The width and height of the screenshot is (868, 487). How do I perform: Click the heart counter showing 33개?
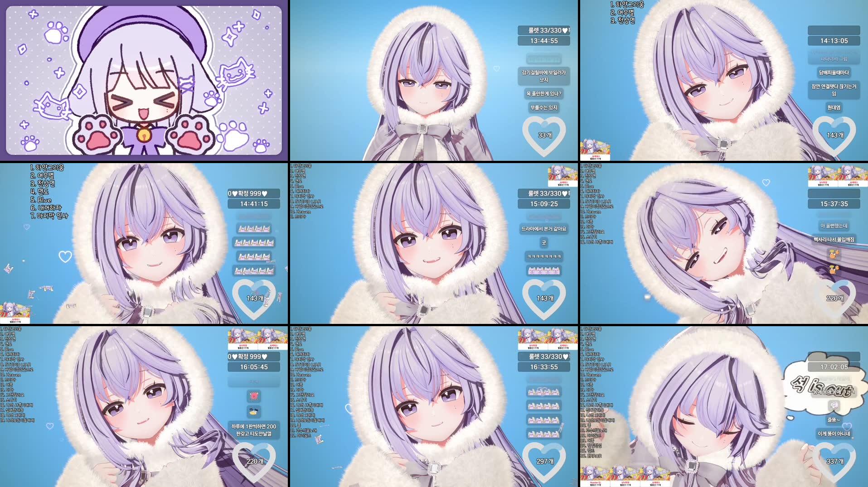click(544, 135)
